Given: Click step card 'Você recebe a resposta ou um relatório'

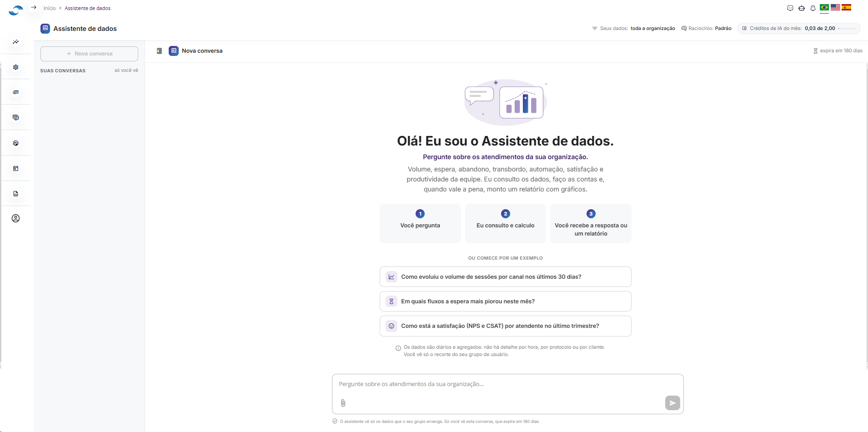Looking at the screenshot, I should click(x=591, y=223).
